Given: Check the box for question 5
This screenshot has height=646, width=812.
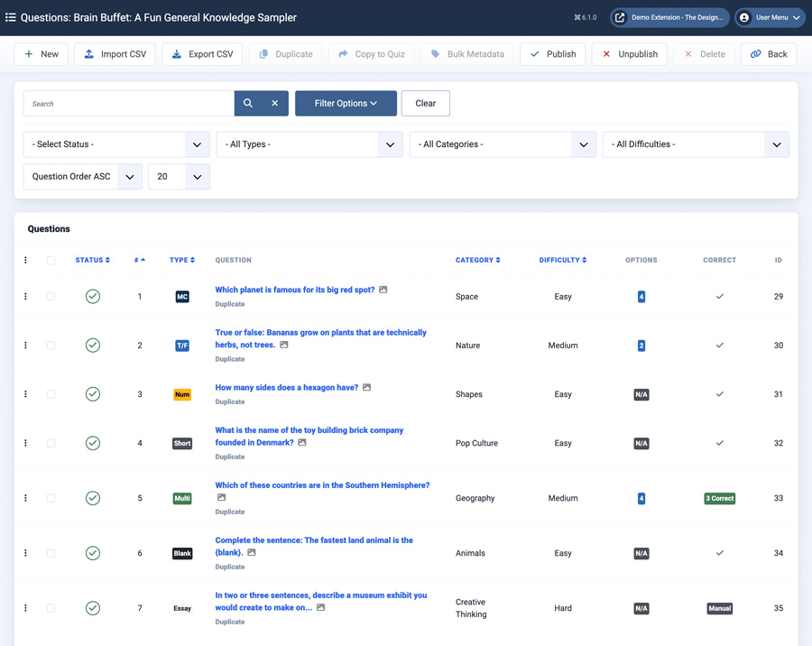Looking at the screenshot, I should (51, 498).
